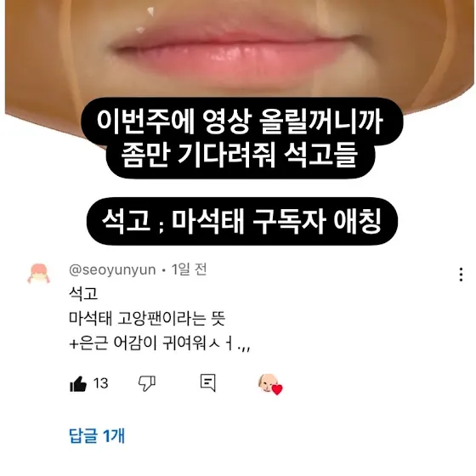Open the @seoyunyun channel handle
Viewport: 476px width, 476px height.
(112, 269)
